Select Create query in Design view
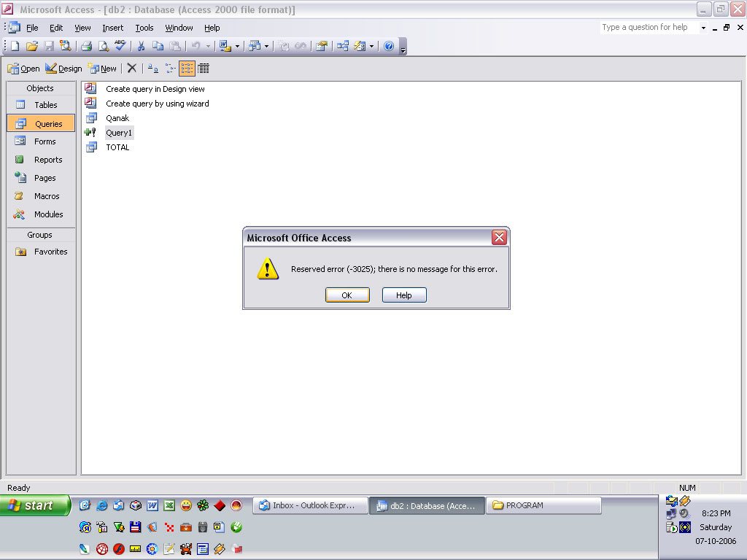 pyautogui.click(x=155, y=89)
